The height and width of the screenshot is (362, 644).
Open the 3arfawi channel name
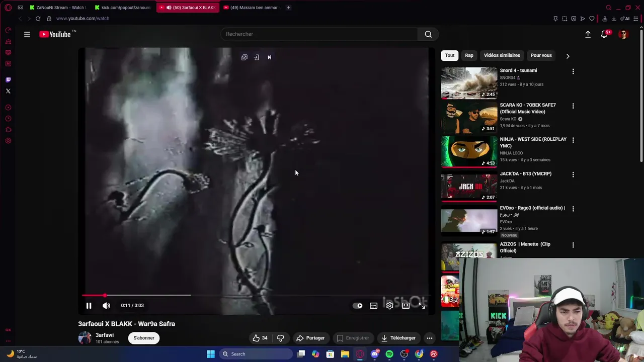pos(105,335)
